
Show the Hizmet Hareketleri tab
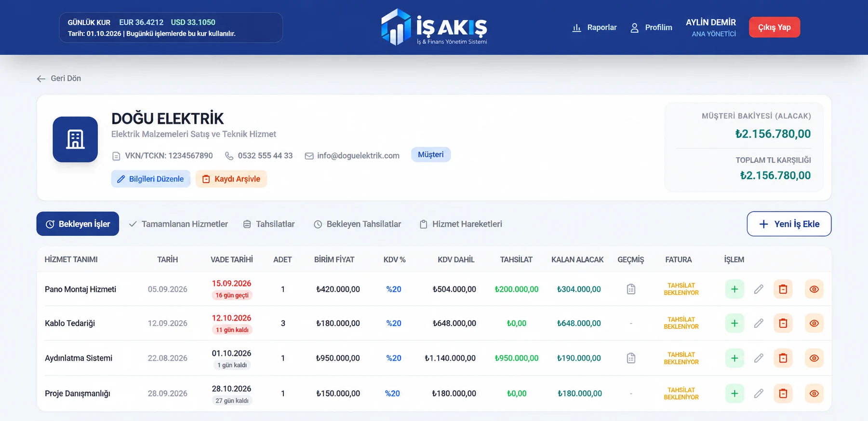(461, 224)
